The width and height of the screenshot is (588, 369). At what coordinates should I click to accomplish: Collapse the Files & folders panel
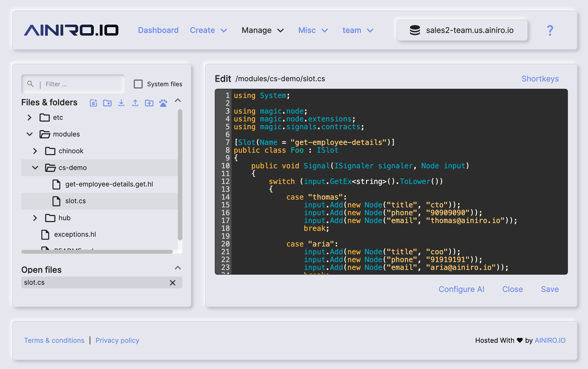point(178,100)
